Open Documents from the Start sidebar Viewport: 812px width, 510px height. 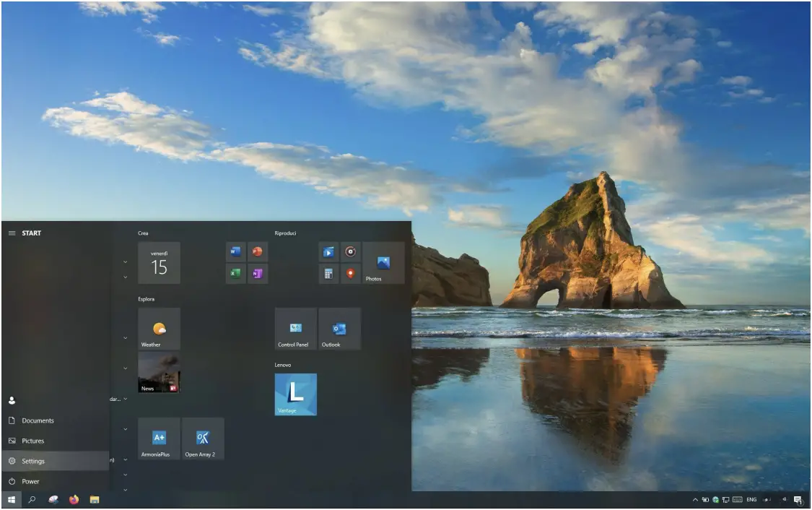(x=56, y=421)
